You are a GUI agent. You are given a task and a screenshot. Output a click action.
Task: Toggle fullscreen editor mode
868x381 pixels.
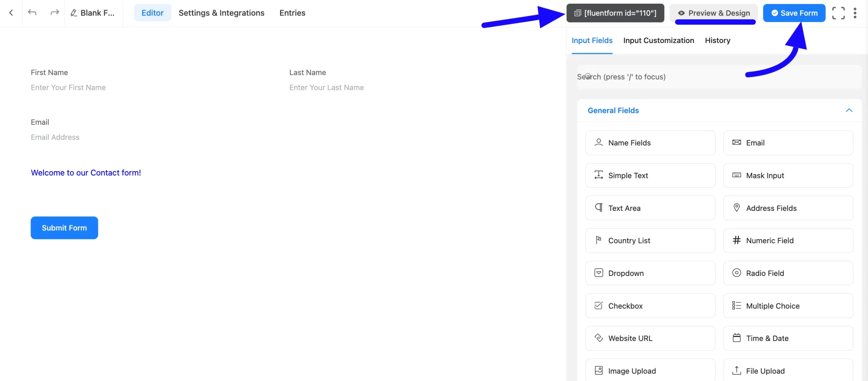pos(838,13)
